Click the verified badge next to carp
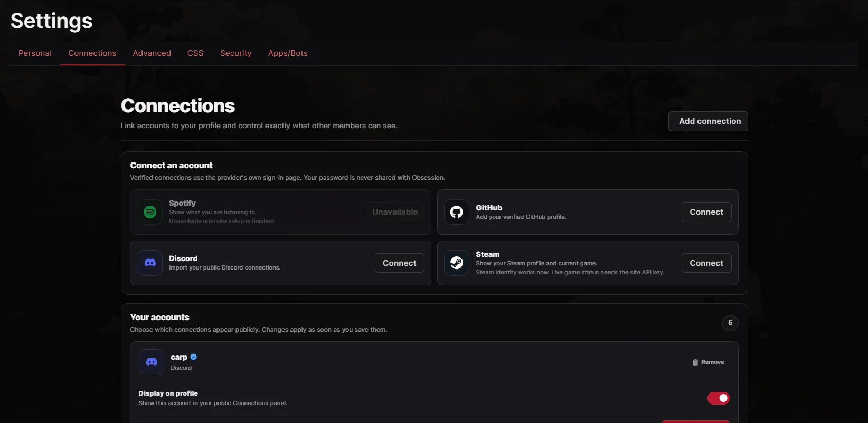 194,357
